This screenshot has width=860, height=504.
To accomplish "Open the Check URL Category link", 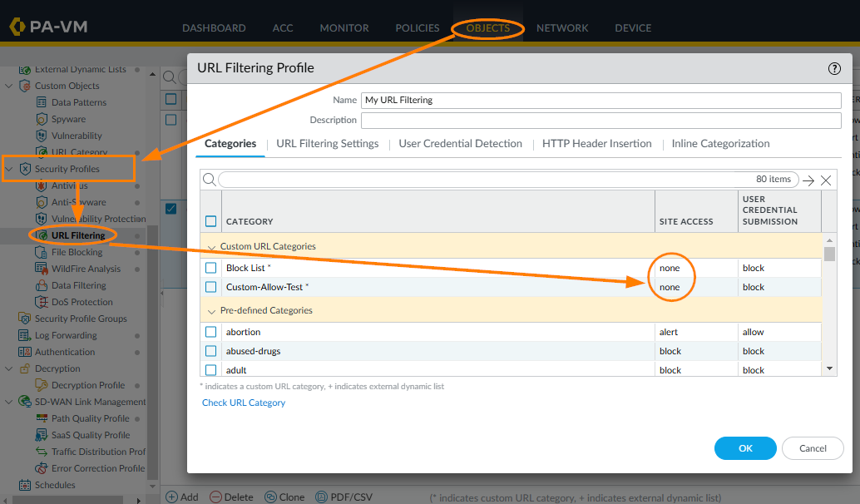I will click(244, 403).
